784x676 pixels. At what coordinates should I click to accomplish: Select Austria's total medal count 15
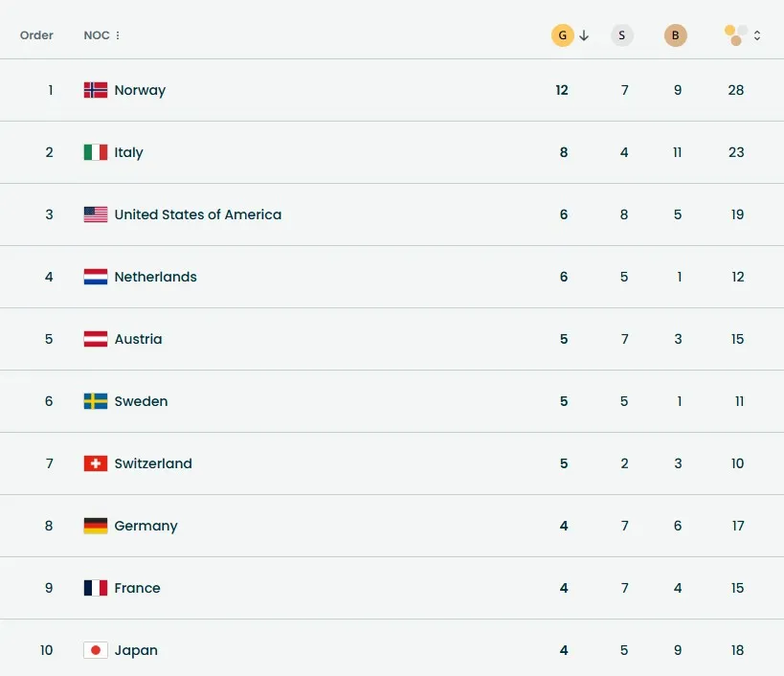[x=736, y=339]
